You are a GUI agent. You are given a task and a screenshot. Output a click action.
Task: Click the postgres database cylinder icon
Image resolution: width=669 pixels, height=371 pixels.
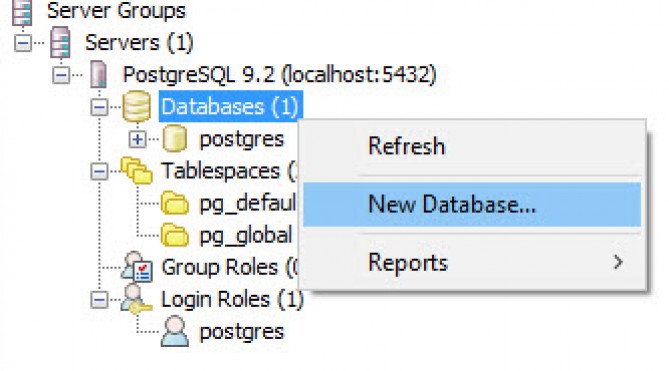pos(175,139)
